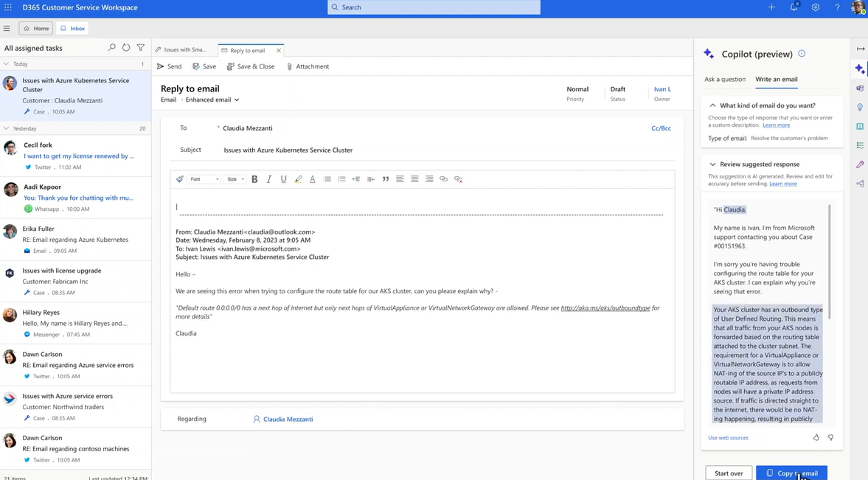Viewport: 868px width, 480px height.
Task: Refresh the assigned tasks list
Action: coord(126,48)
